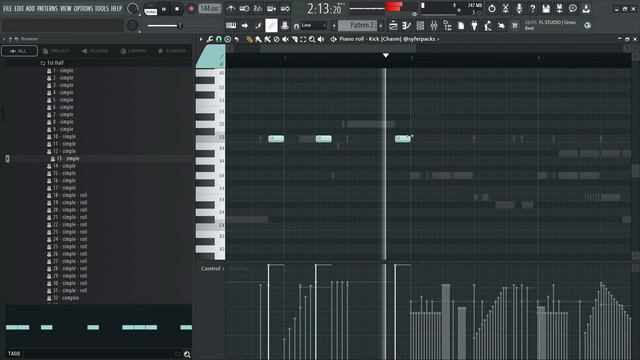Open the shopping cart store icon
This screenshot has height=360, width=640.
515,26
